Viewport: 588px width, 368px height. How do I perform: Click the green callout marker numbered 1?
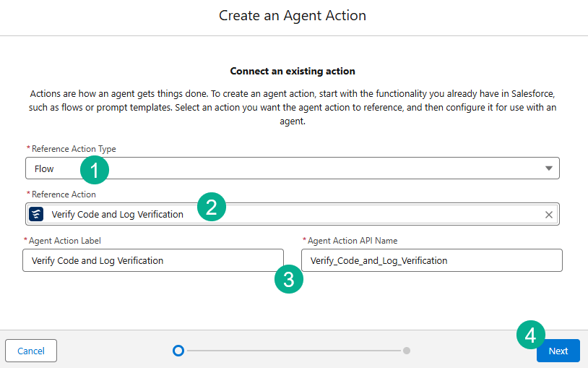point(95,171)
